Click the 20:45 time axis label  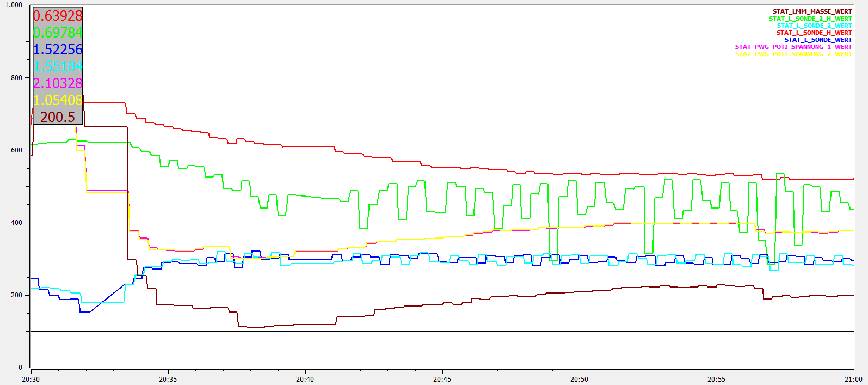pyautogui.click(x=442, y=379)
